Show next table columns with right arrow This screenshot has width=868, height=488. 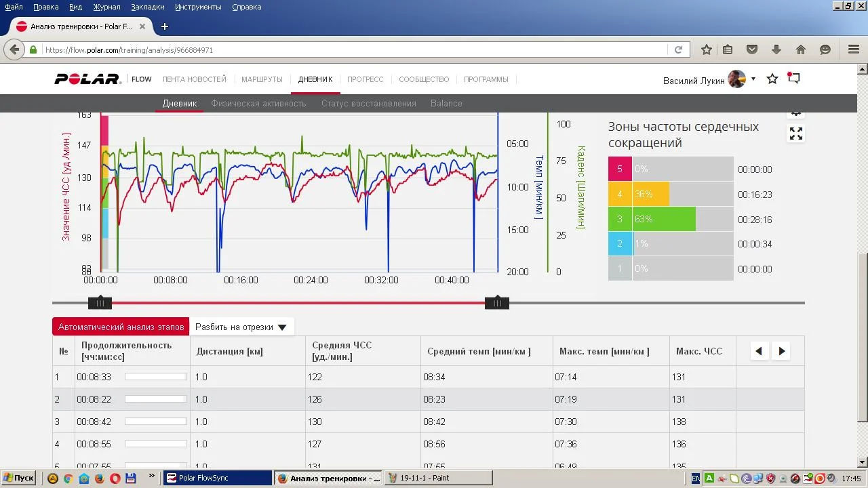pos(782,351)
